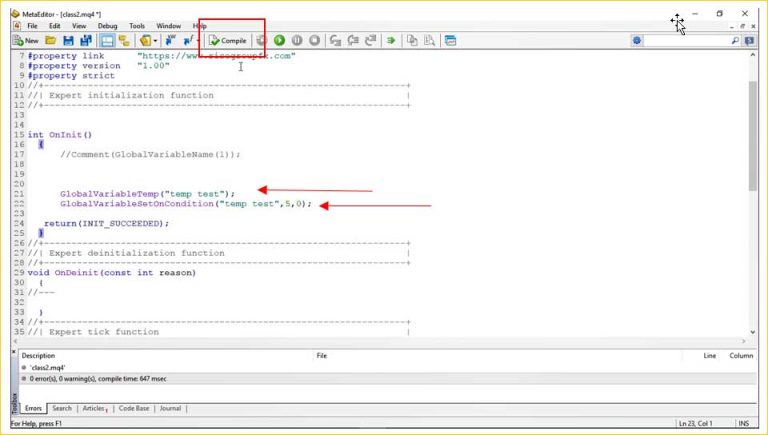
Task: Click the New file toolbar button
Action: (26, 41)
